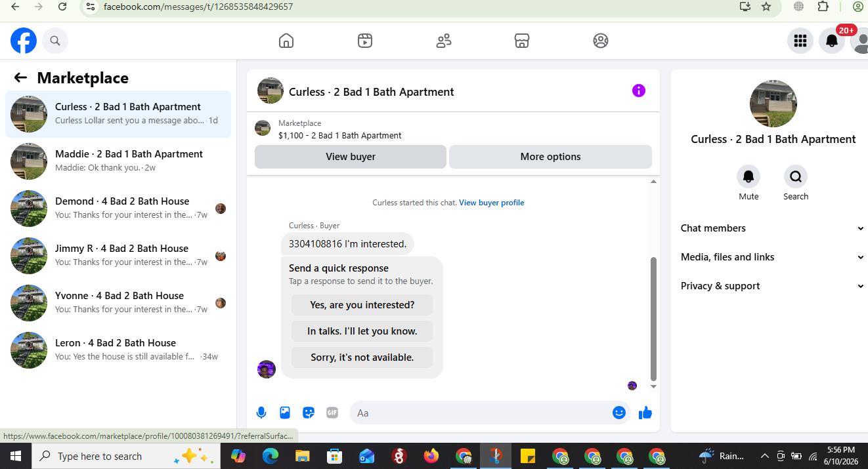Click large listing photo in right panel
This screenshot has height=469, width=868.
tap(773, 104)
